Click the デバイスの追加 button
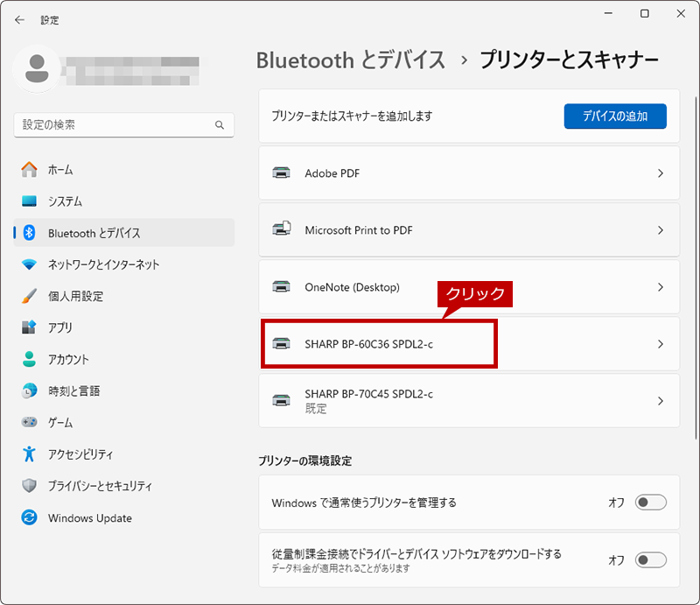700x605 pixels. pos(615,116)
